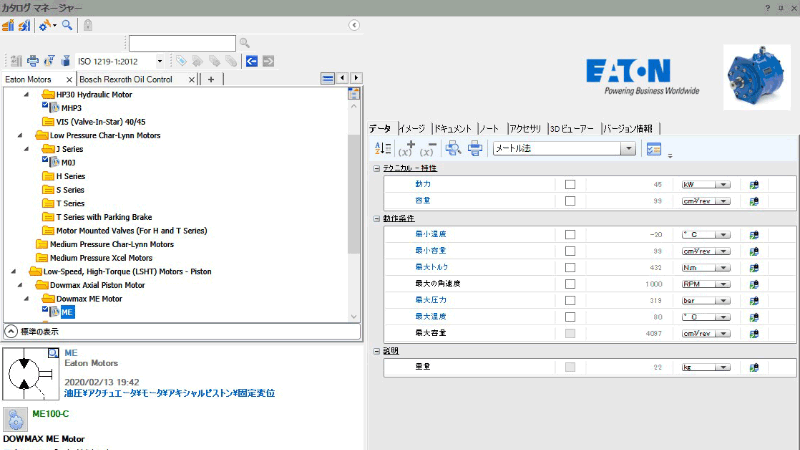Click magnify icon on the symbol preview

(53, 353)
